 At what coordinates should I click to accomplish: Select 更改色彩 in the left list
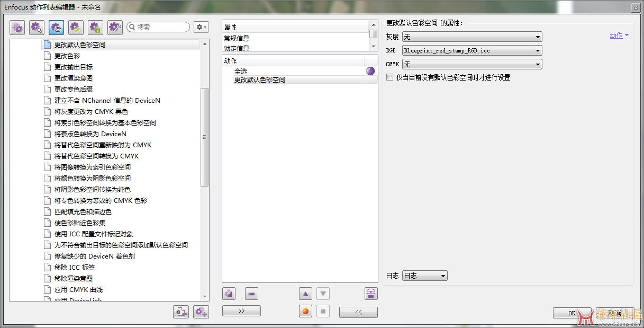67,56
